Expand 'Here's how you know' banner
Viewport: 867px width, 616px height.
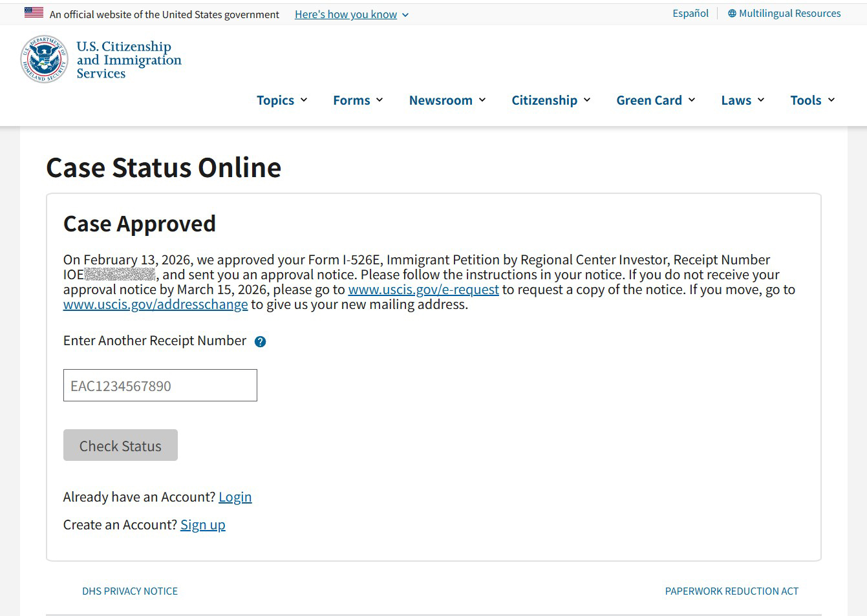point(352,14)
